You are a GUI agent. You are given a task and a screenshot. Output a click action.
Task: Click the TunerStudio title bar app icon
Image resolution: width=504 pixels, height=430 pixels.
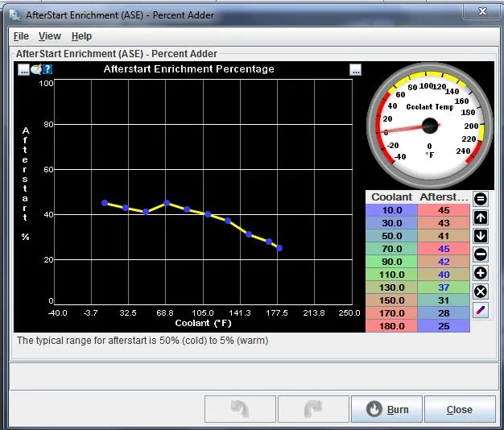(x=14, y=15)
